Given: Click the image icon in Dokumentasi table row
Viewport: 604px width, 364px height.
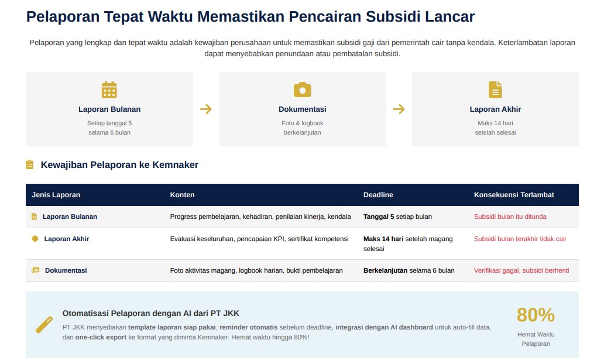Looking at the screenshot, I should (35, 270).
